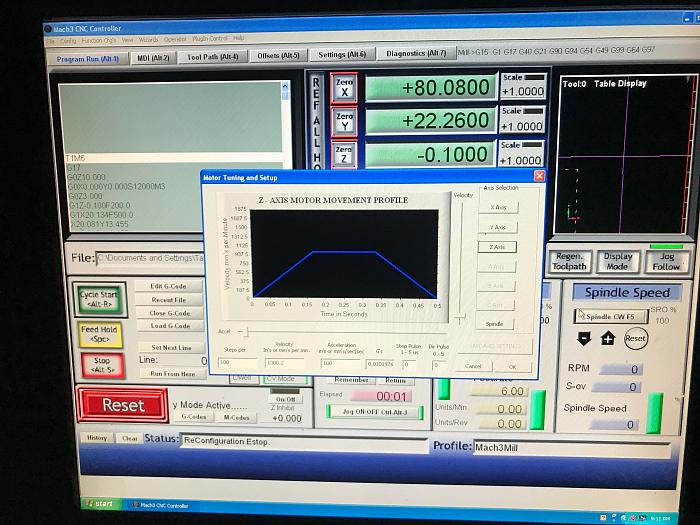Toggle Spindle CW F5 on or off
This screenshot has width=700, height=525.
611,316
